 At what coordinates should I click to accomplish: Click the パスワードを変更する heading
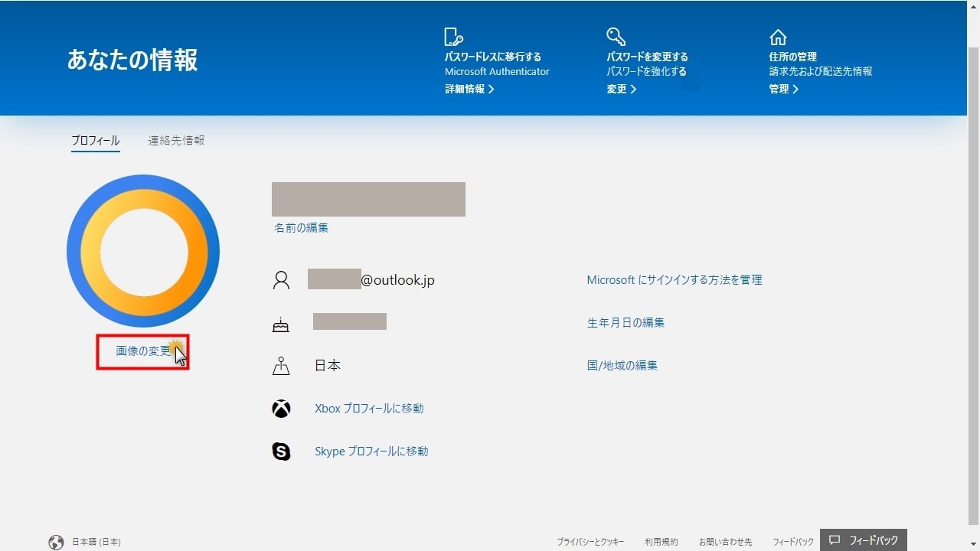[648, 57]
